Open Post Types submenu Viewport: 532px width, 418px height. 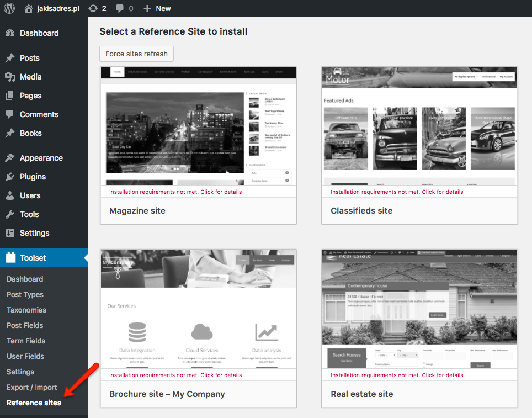pos(25,295)
